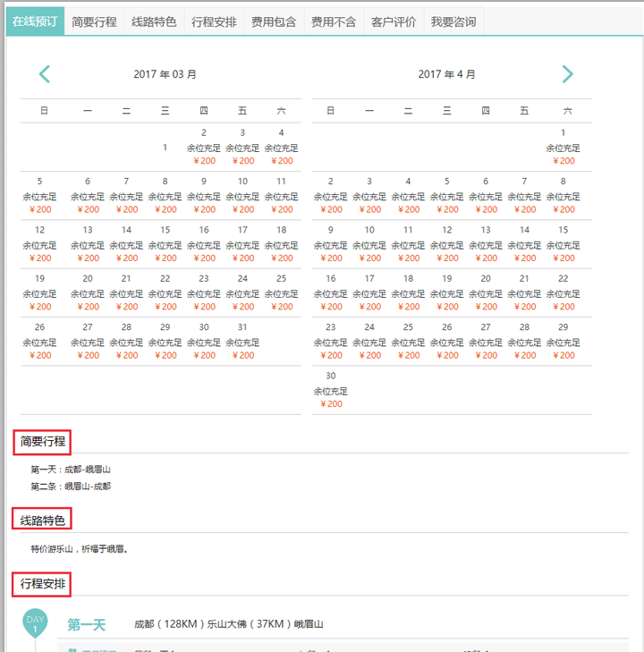The height and width of the screenshot is (652, 644).
Task: Select the 费用不含 tab
Action: pyautogui.click(x=334, y=22)
